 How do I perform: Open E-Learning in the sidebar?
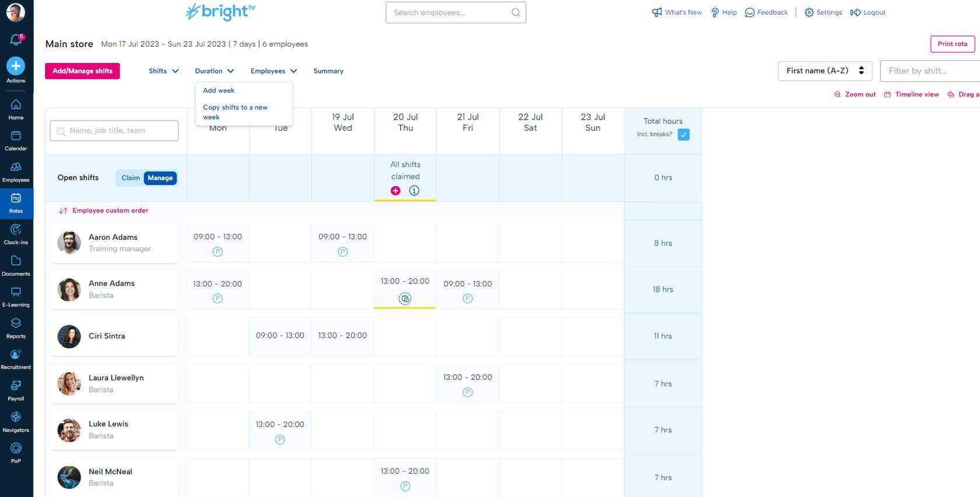tap(16, 296)
